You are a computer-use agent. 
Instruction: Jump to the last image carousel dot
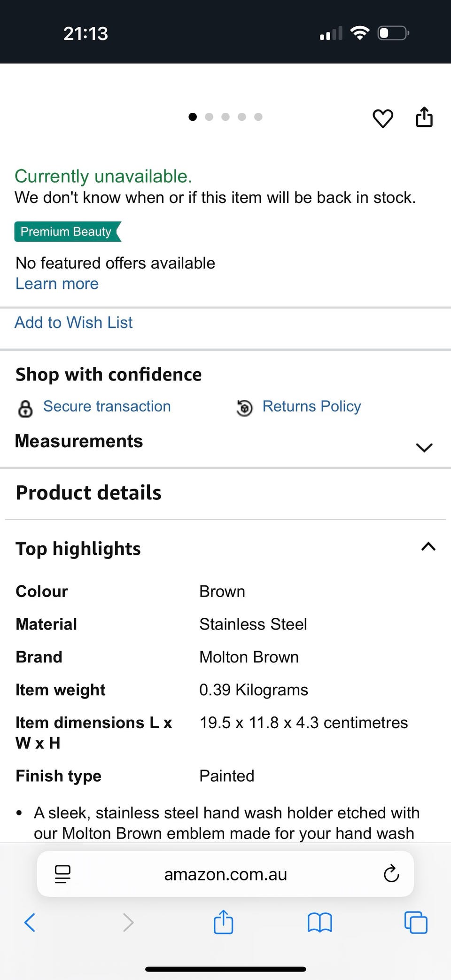pyautogui.click(x=258, y=117)
